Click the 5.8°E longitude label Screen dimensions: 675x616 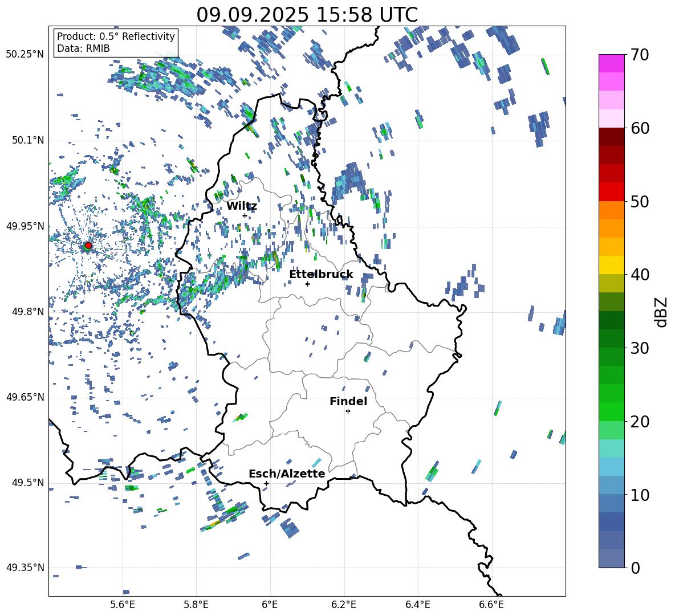coord(196,605)
